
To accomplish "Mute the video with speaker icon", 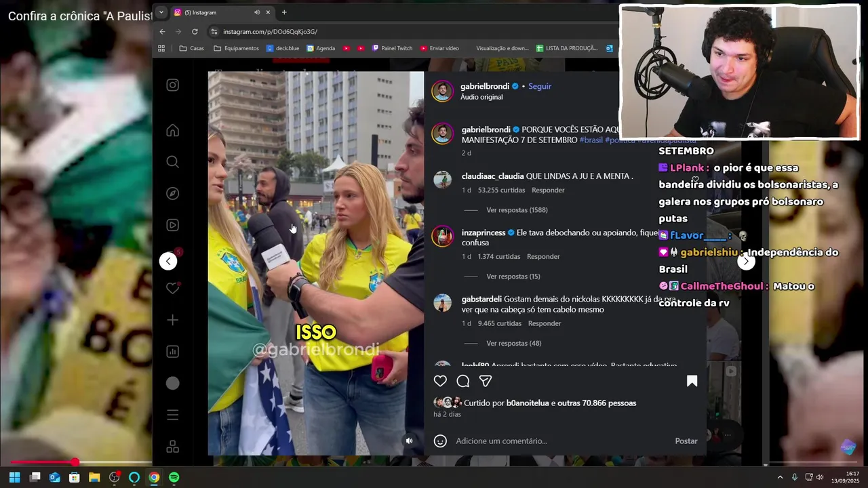I will [409, 441].
